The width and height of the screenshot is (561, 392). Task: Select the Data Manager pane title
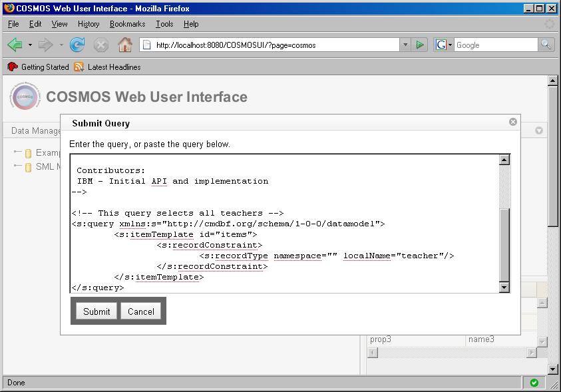pyautogui.click(x=35, y=130)
